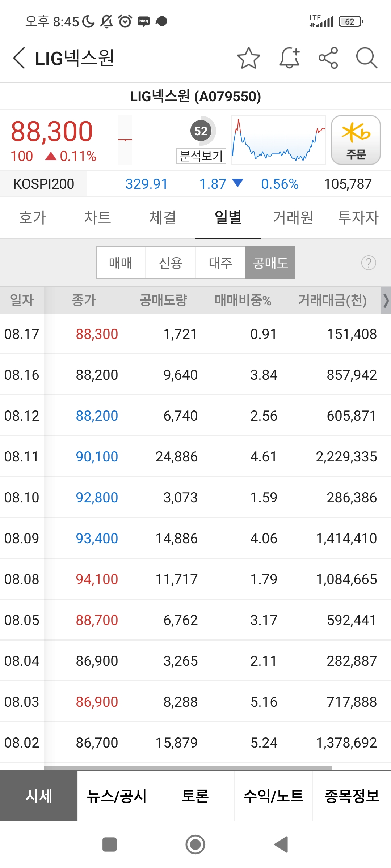
Task: Open help question mark icon
Action: (x=369, y=263)
